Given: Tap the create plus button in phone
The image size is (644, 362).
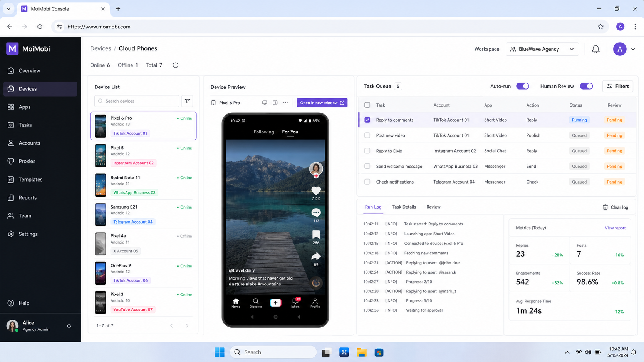Looking at the screenshot, I should [275, 303].
